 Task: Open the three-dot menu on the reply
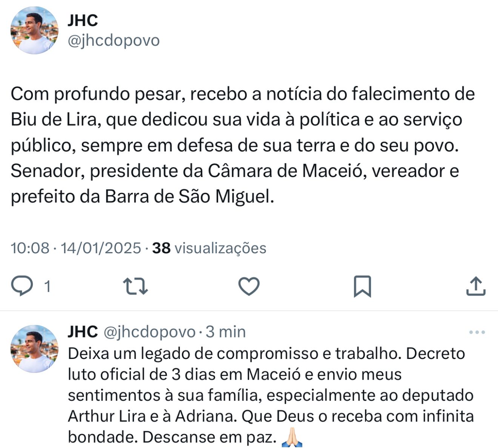coord(477,333)
